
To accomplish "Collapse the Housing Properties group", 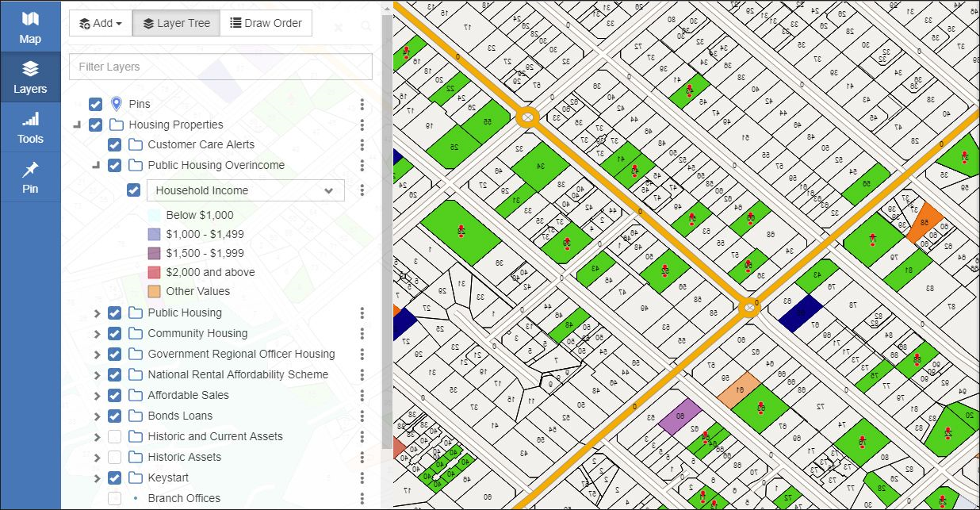I will [77, 125].
